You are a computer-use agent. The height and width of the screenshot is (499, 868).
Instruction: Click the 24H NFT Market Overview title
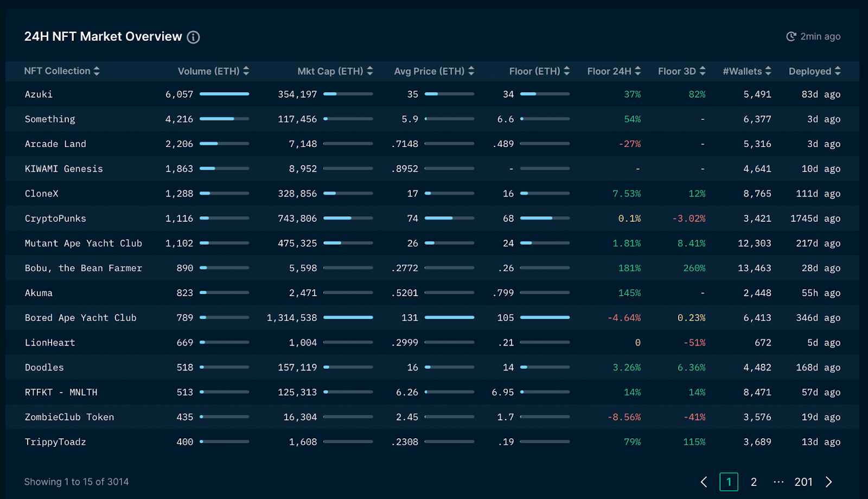[103, 36]
